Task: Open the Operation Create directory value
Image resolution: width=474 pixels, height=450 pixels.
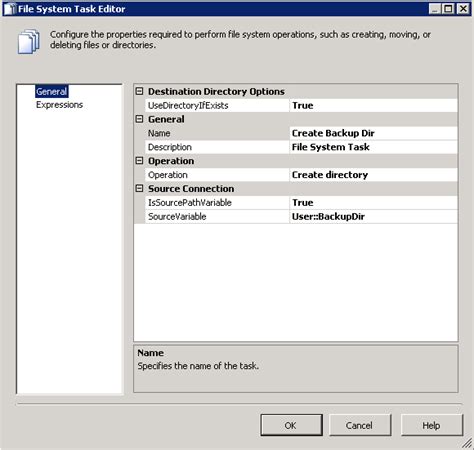Action: [x=373, y=175]
